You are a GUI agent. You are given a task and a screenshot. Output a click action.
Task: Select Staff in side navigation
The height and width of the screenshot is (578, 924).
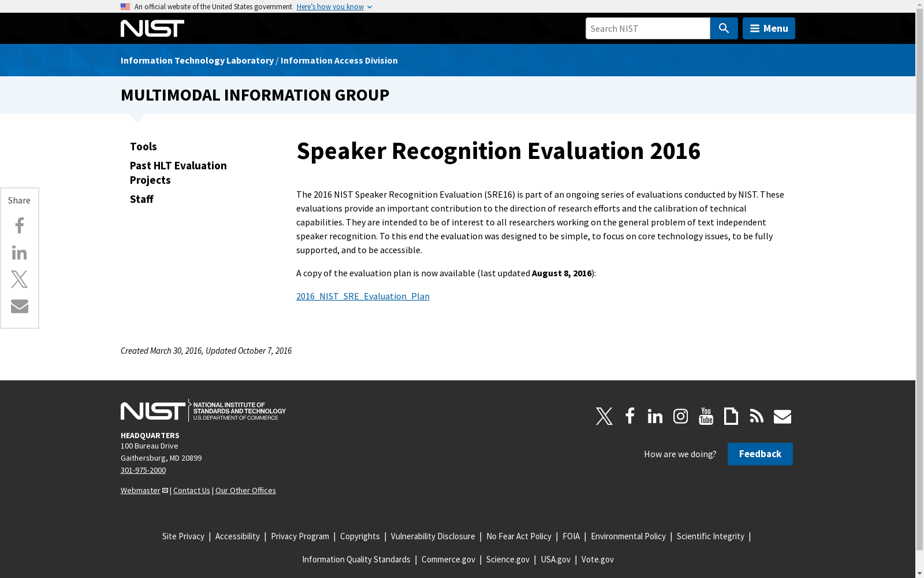pyautogui.click(x=141, y=199)
